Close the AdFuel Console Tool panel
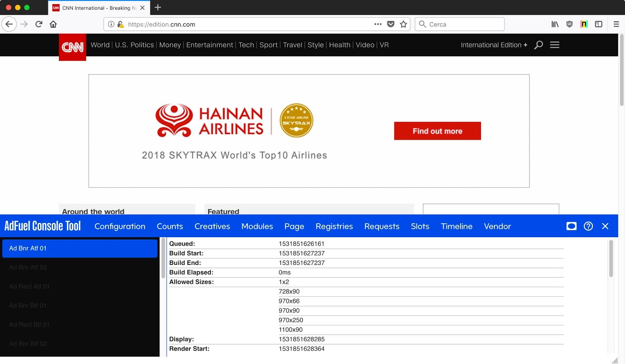This screenshot has width=625, height=364. [x=605, y=226]
